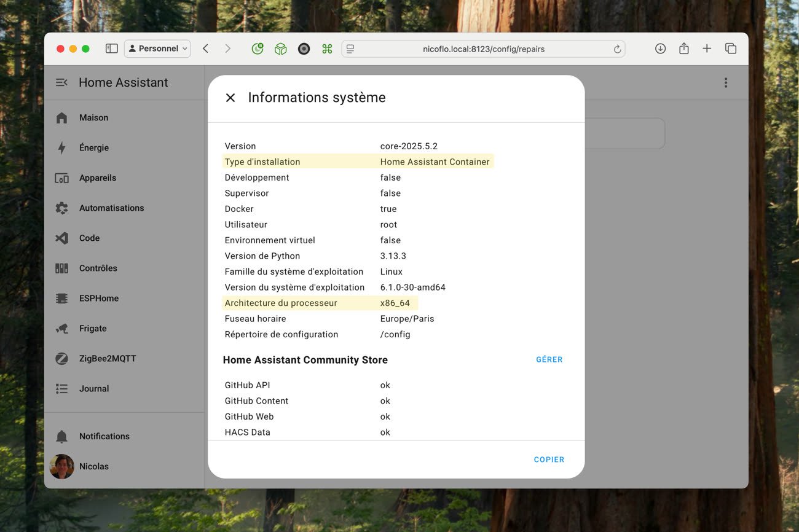Screen dimensions: 799x532
Task: Click the Home Assistant Community Store heading
Action: click(x=305, y=360)
